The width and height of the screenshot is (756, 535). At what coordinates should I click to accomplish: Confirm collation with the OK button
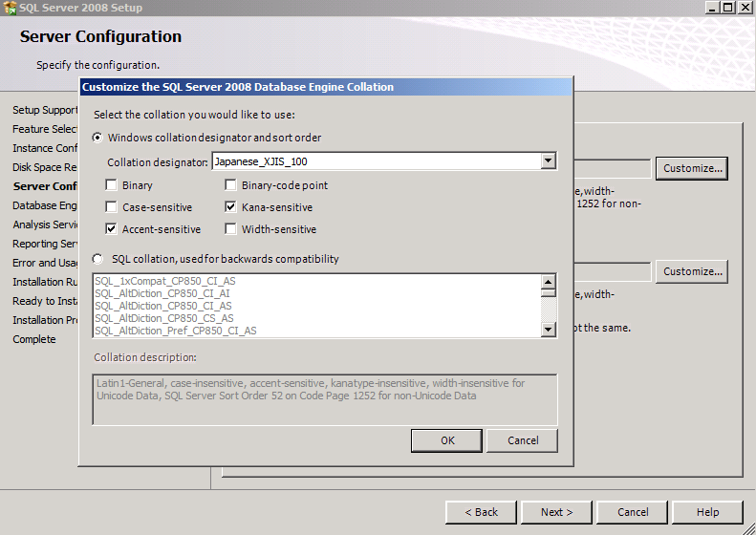447,440
